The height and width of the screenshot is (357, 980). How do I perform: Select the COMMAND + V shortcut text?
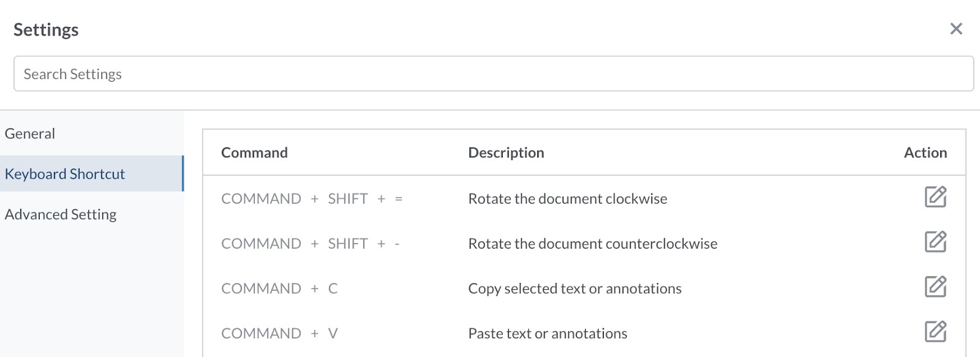click(279, 333)
